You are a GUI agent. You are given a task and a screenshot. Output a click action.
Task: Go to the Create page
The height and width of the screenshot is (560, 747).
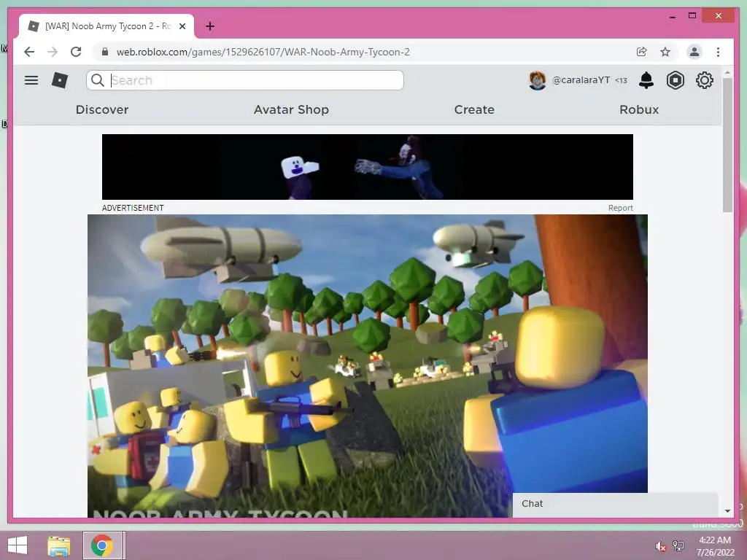pyautogui.click(x=474, y=109)
